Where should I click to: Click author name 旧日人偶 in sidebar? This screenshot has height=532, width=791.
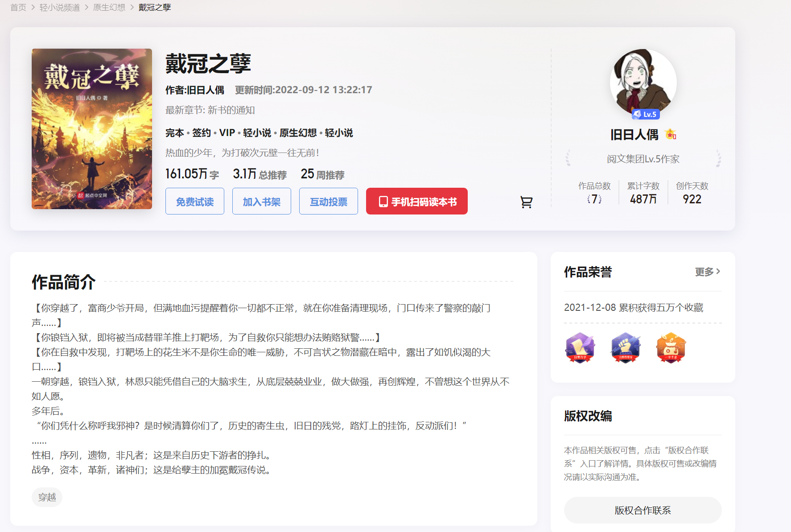(634, 134)
